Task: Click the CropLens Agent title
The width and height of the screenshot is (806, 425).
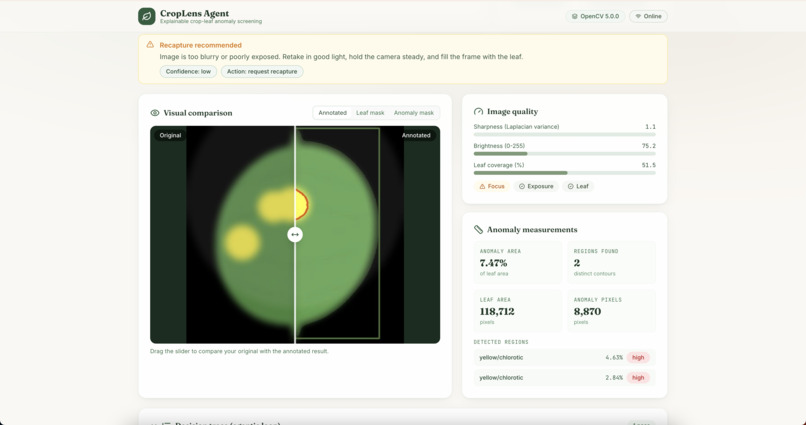Action: click(194, 13)
